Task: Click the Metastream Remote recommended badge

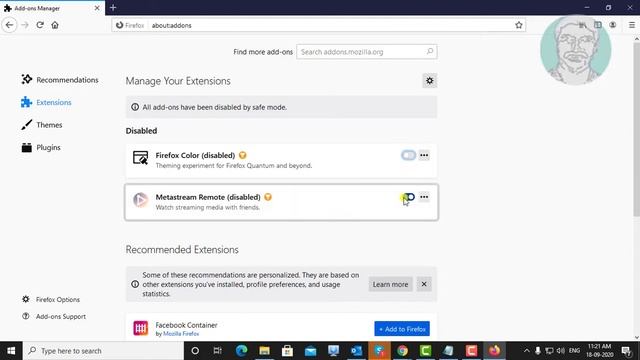Action: 268,197
